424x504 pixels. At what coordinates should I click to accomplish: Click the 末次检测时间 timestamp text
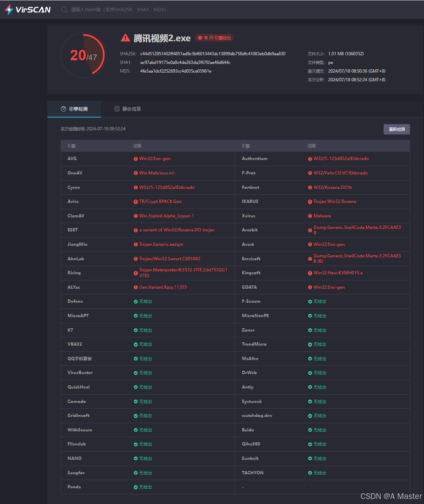pos(93,129)
